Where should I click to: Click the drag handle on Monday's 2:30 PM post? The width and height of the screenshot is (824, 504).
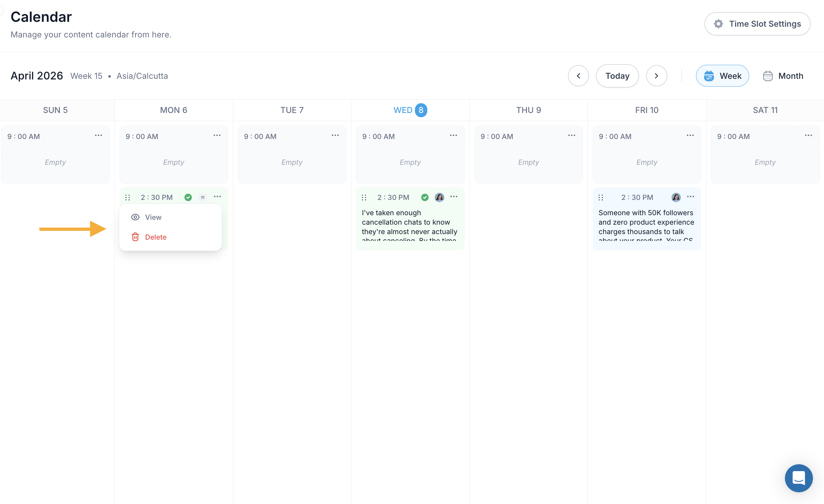[127, 198]
